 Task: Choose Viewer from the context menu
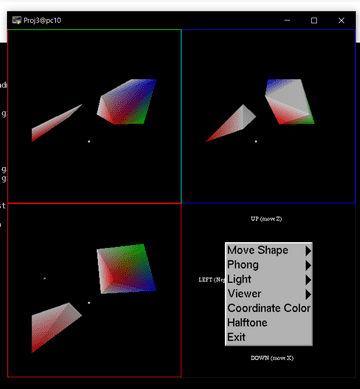269,294
